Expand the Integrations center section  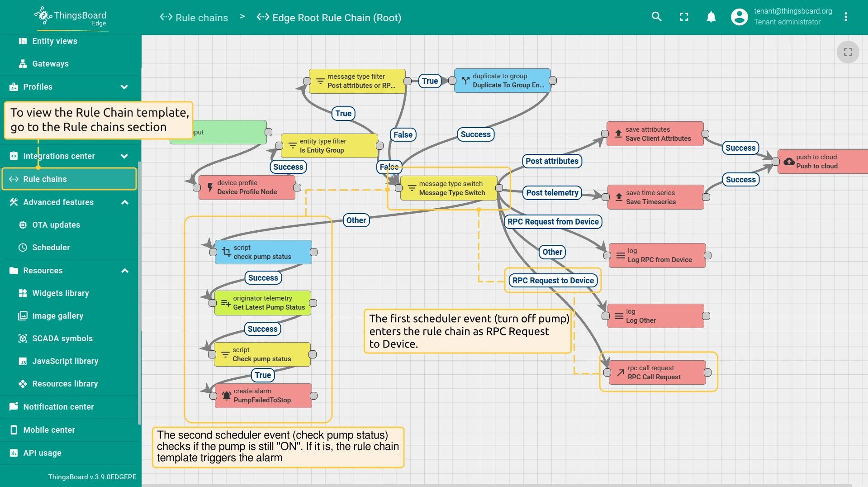(x=124, y=156)
